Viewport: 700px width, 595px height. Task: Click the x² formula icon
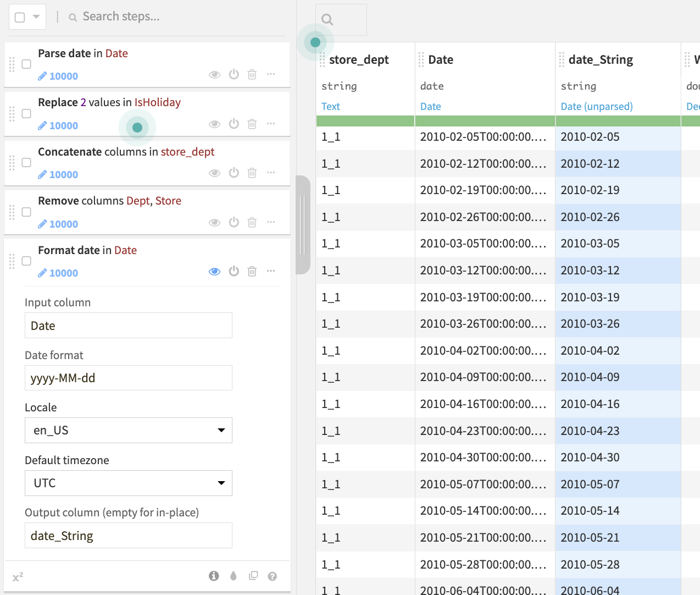click(x=18, y=576)
